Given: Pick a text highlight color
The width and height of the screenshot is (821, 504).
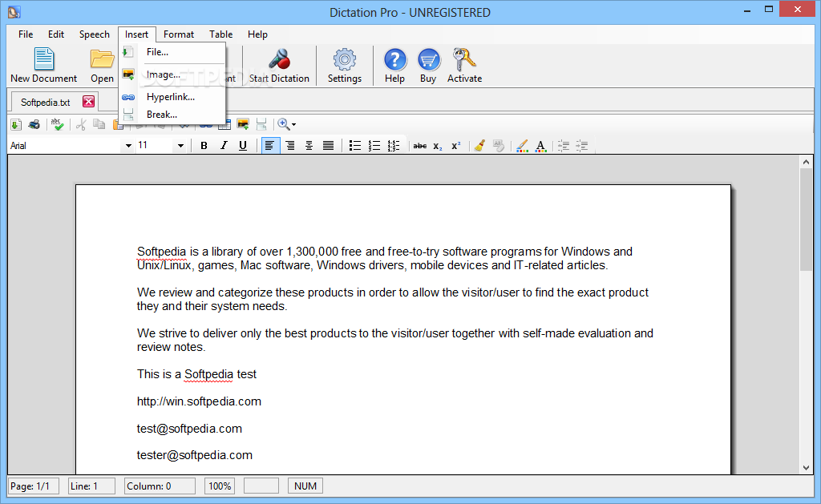Looking at the screenshot, I should click(521, 146).
